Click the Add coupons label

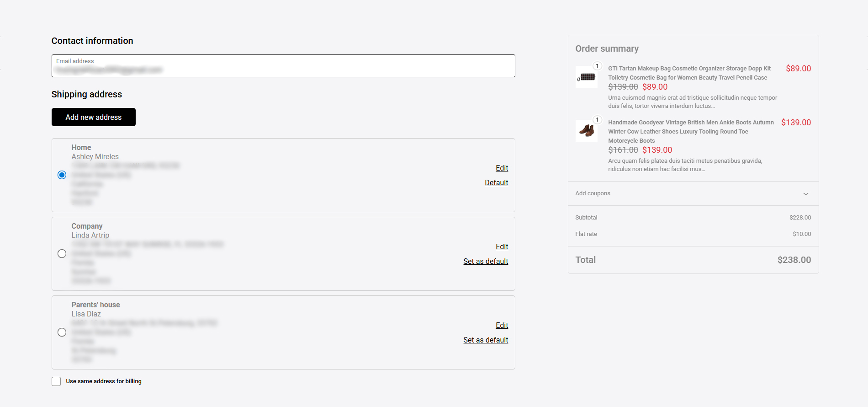click(593, 193)
